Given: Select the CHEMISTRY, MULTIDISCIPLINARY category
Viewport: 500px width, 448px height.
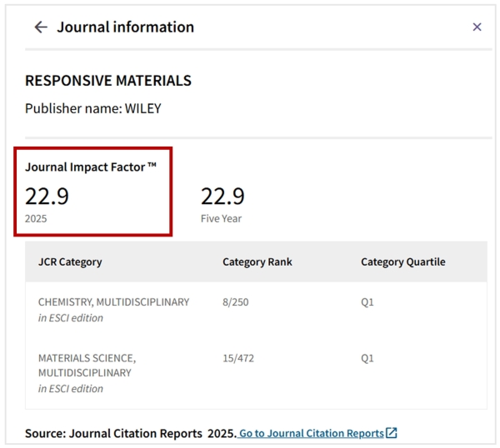Looking at the screenshot, I should [x=114, y=302].
